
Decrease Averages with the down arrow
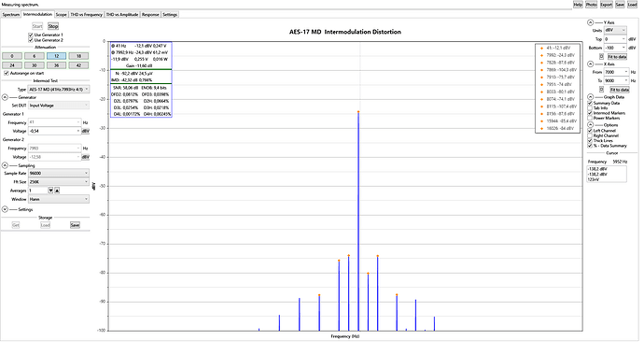pos(51,191)
